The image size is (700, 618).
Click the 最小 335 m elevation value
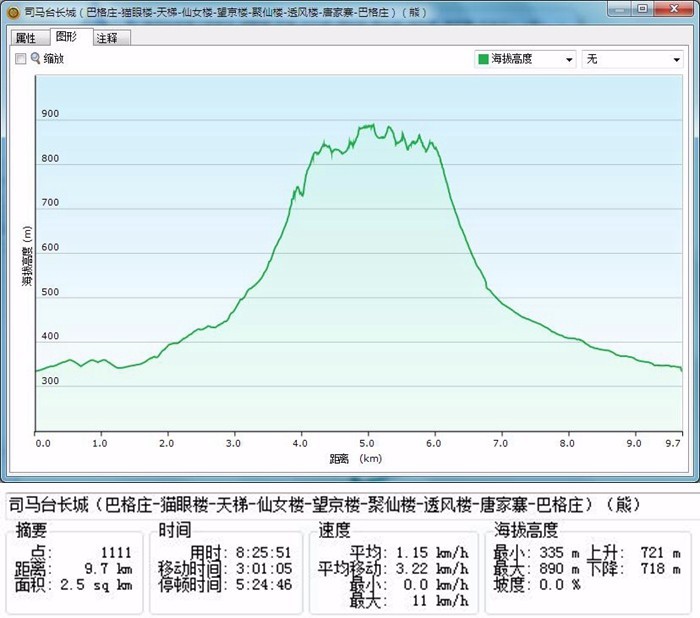point(559,553)
